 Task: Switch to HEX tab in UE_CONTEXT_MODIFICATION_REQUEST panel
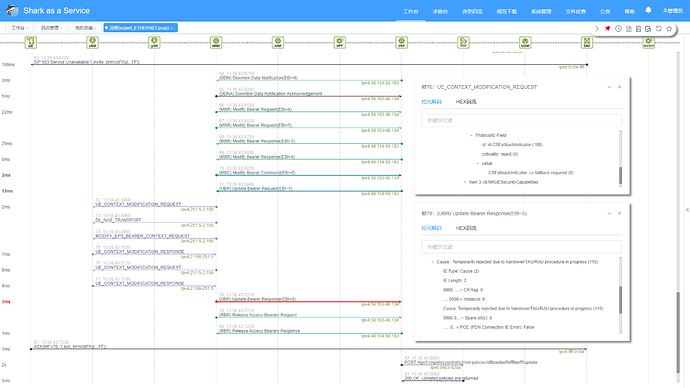coord(466,102)
